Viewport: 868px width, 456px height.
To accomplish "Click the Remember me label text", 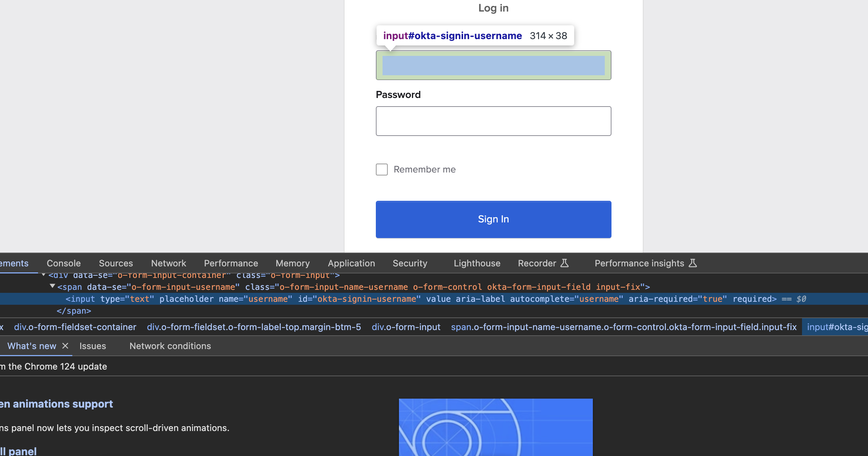I will pyautogui.click(x=425, y=170).
